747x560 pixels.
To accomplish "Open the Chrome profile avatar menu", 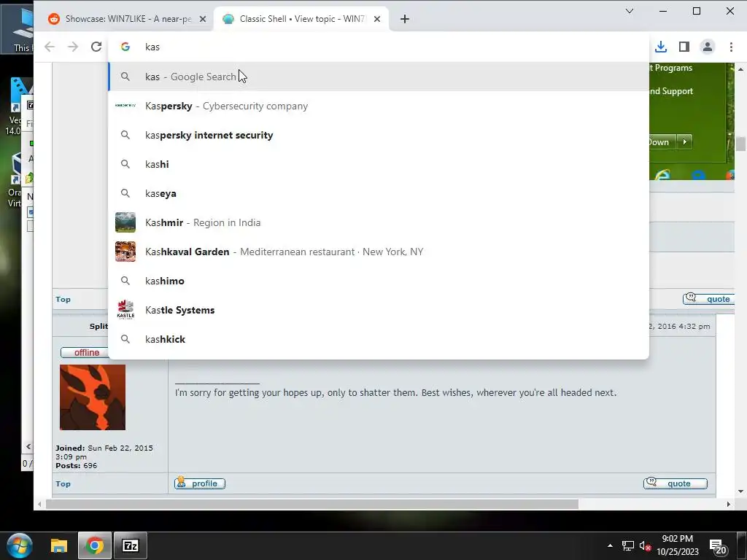I will point(708,47).
